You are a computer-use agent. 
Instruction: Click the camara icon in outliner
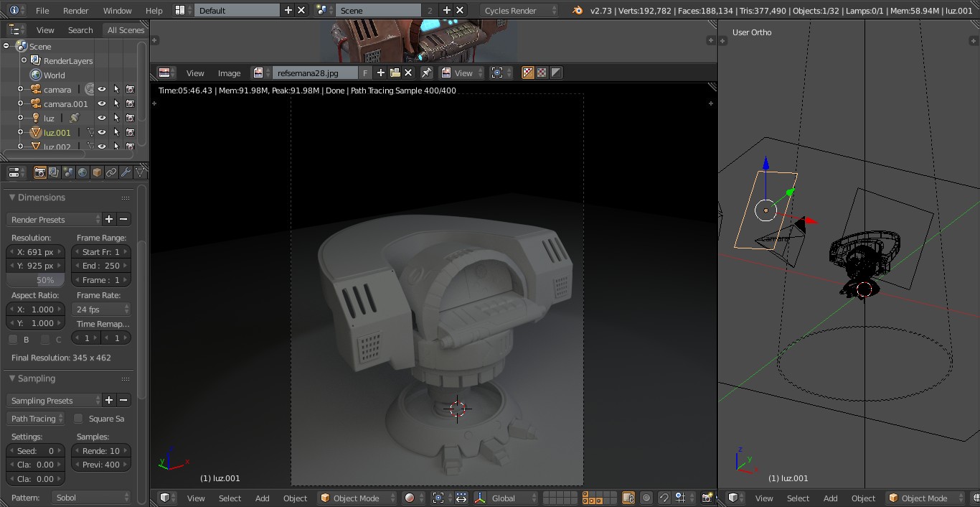click(x=35, y=89)
